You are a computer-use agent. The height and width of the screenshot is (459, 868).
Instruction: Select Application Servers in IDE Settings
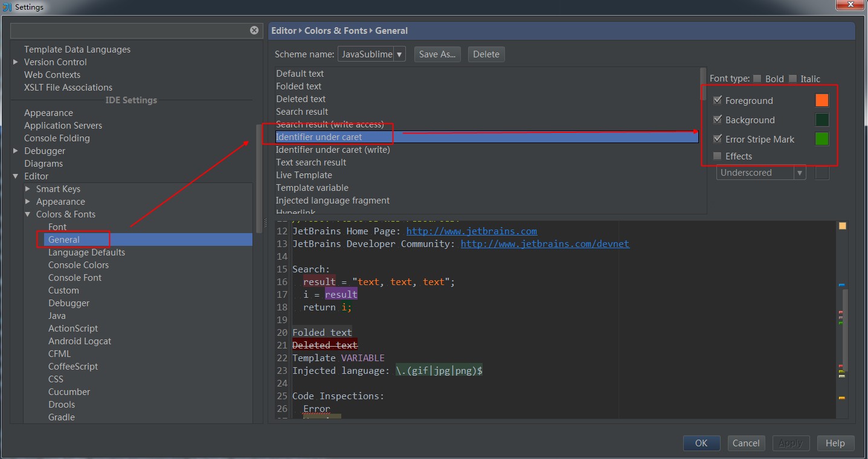point(63,125)
